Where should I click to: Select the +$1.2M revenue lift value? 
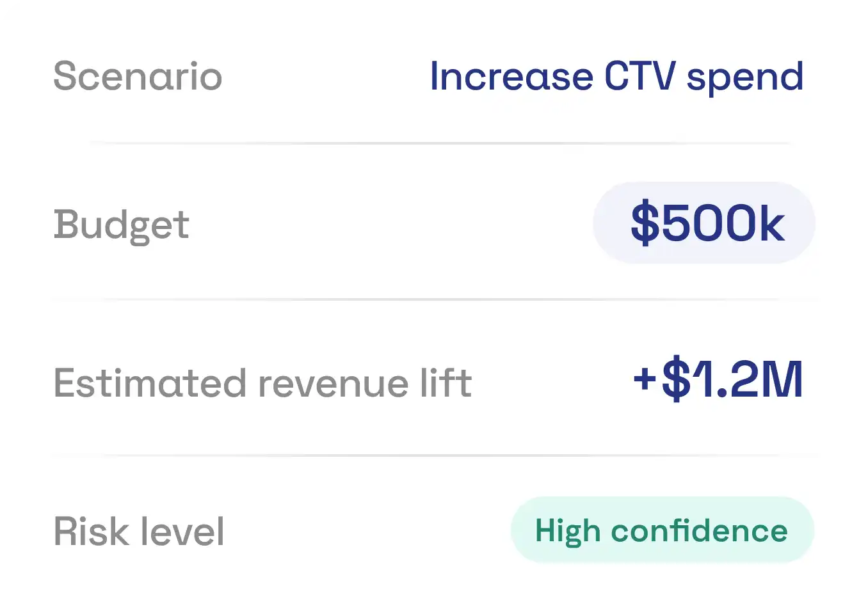[x=718, y=381]
